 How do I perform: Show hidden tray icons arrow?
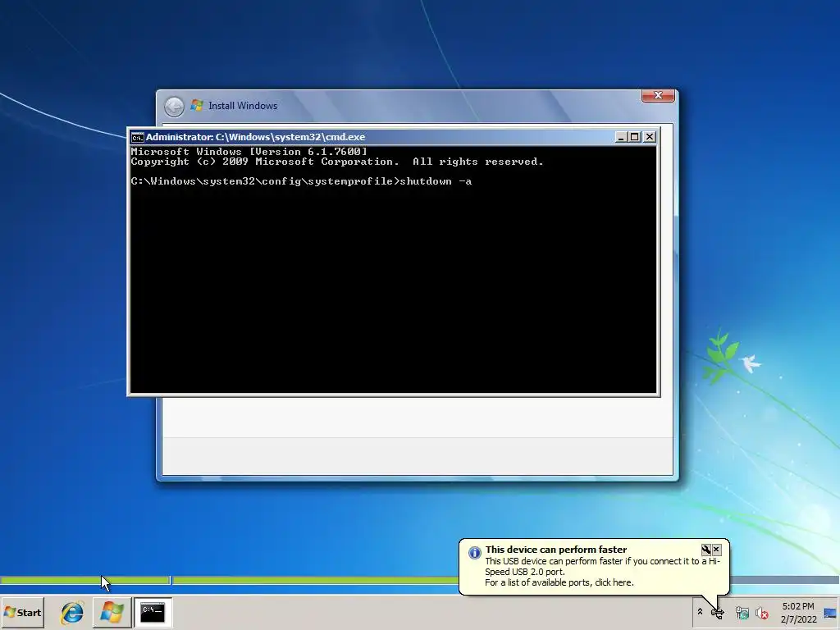(700, 612)
